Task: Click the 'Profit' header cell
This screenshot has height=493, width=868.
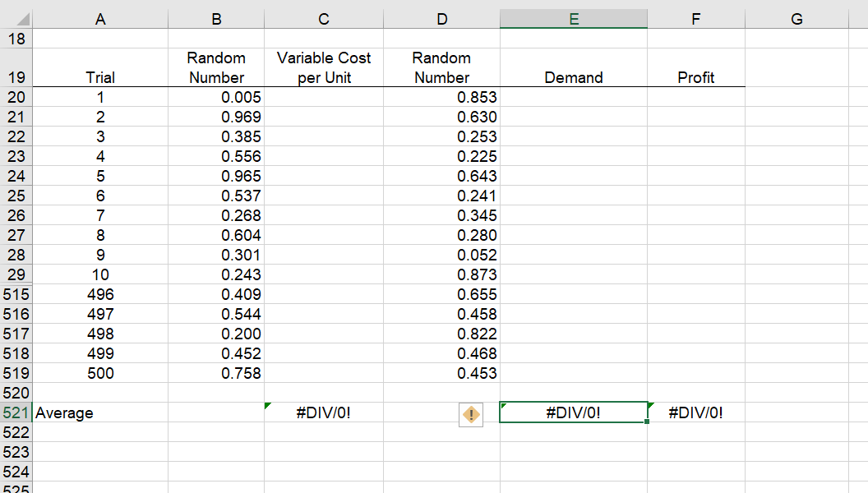Action: coord(696,67)
